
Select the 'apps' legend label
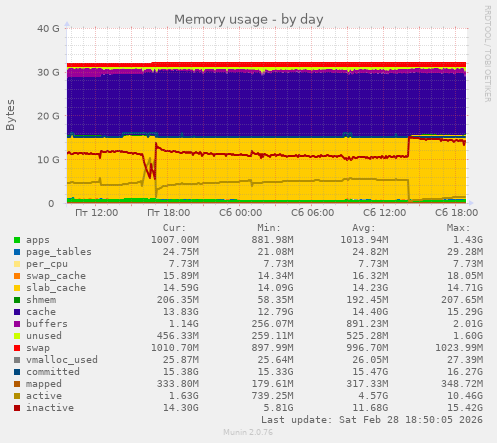38,240
